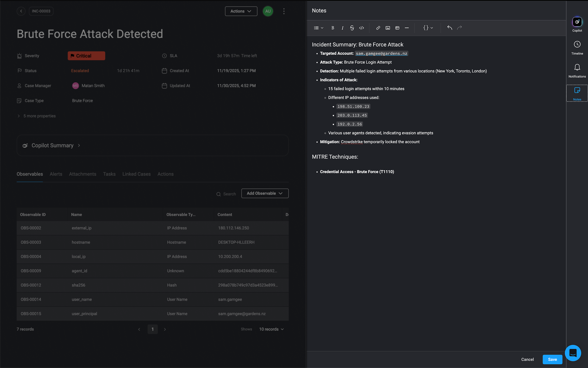
Task: Open the Copilot side panel
Action: click(x=577, y=24)
